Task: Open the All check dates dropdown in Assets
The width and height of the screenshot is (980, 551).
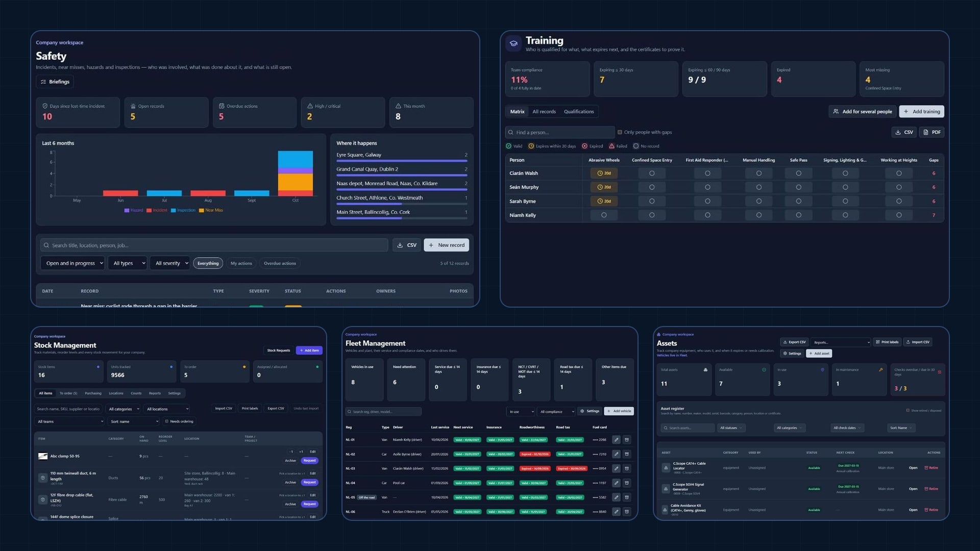Action: click(x=847, y=428)
